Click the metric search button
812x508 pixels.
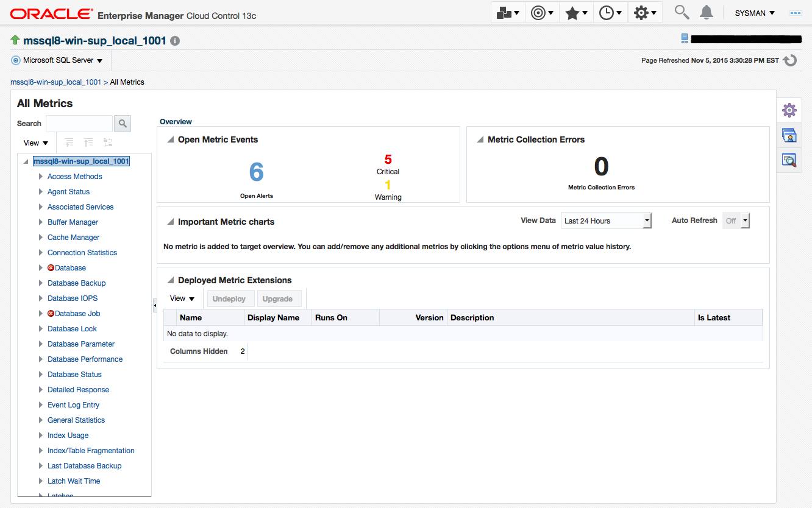click(123, 124)
